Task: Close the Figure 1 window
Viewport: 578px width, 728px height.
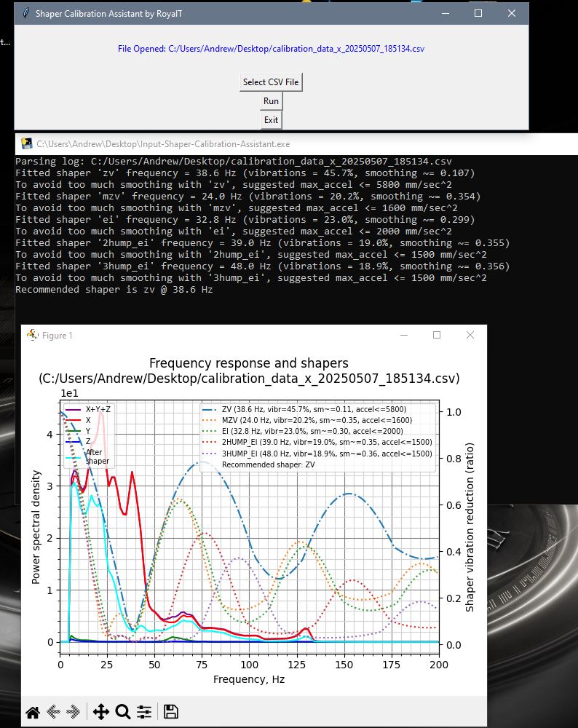Action: click(470, 335)
